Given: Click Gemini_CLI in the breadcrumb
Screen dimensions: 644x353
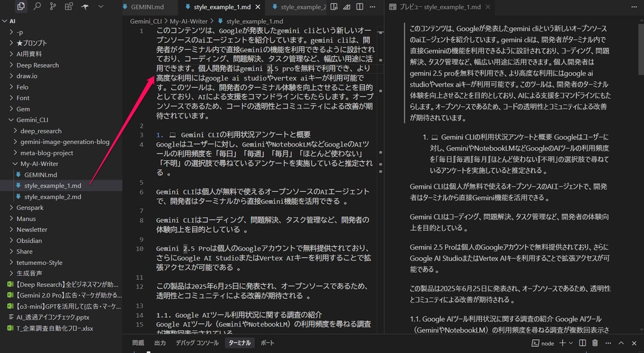Looking at the screenshot, I should [146, 21].
